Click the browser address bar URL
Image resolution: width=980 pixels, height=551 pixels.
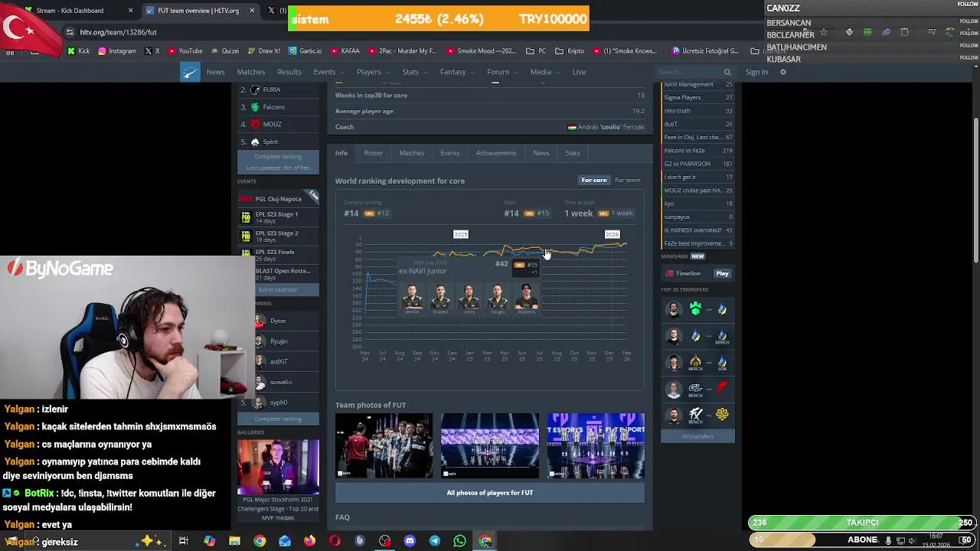pos(119,32)
